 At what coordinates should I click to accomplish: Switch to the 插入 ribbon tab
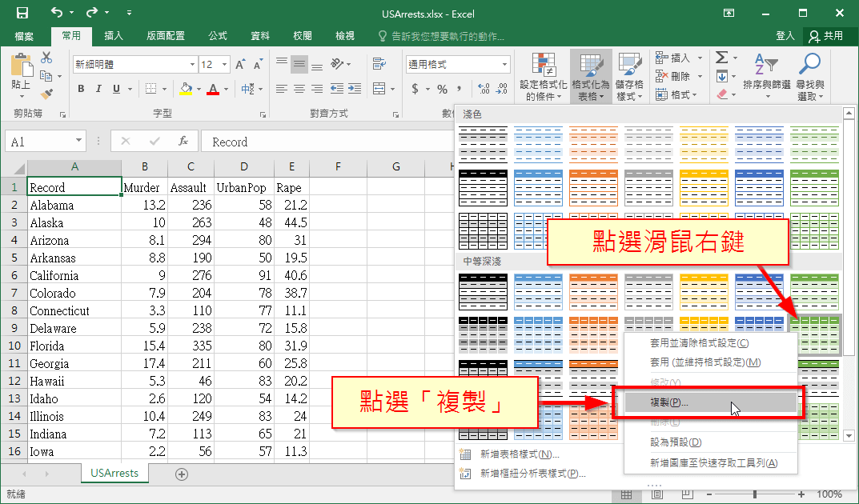point(112,36)
